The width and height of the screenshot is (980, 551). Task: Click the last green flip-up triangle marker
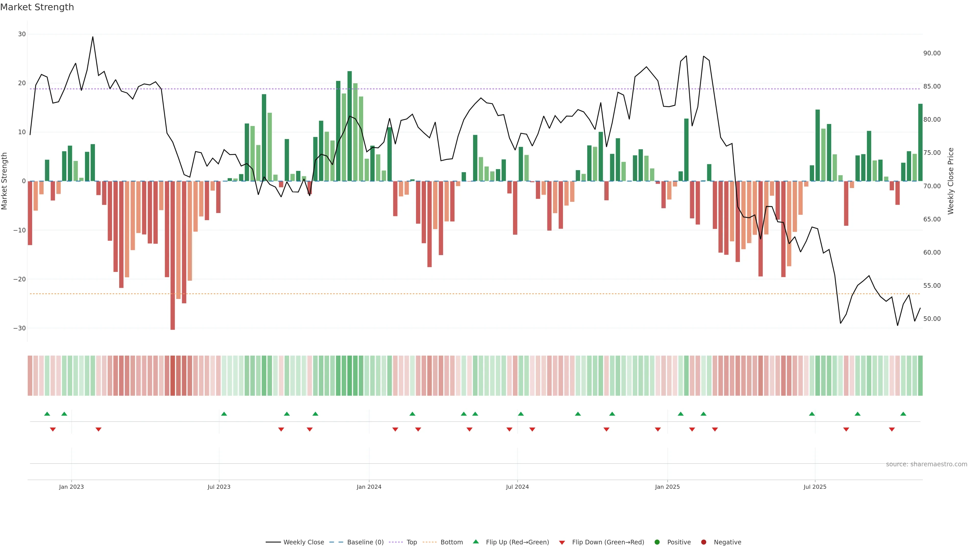(903, 414)
